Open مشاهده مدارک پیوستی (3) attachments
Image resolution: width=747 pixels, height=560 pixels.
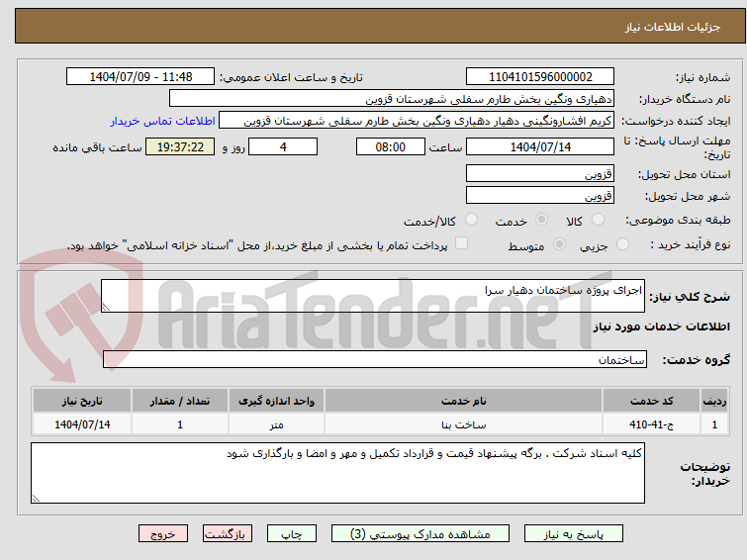(420, 534)
